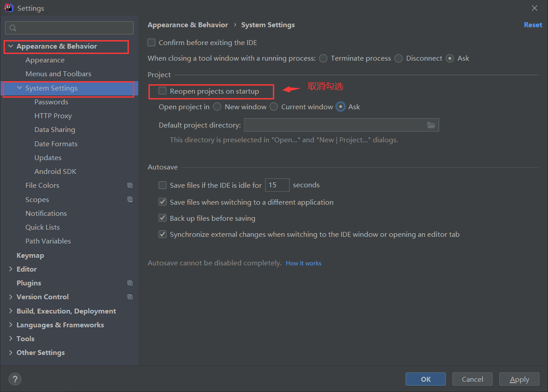548x392 pixels.
Task: Choose New window for open project
Action: [x=217, y=107]
